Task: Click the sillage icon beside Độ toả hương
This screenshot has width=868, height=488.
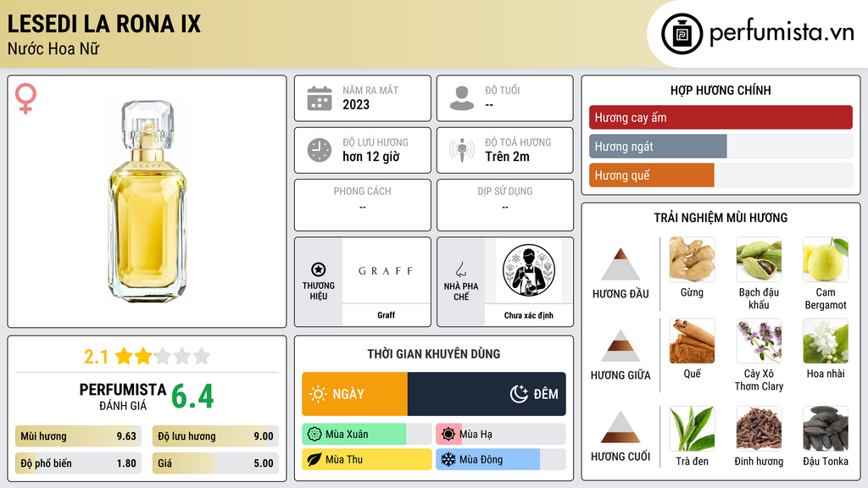Action: 462,150
